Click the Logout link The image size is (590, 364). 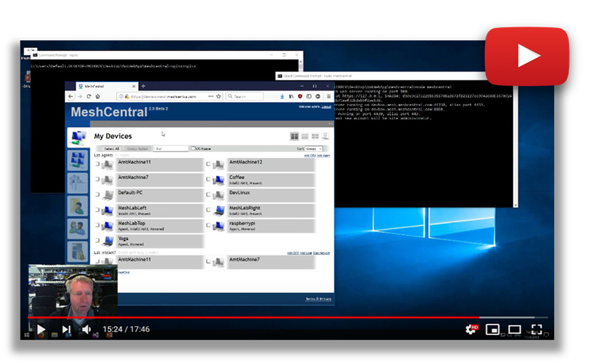click(x=326, y=107)
